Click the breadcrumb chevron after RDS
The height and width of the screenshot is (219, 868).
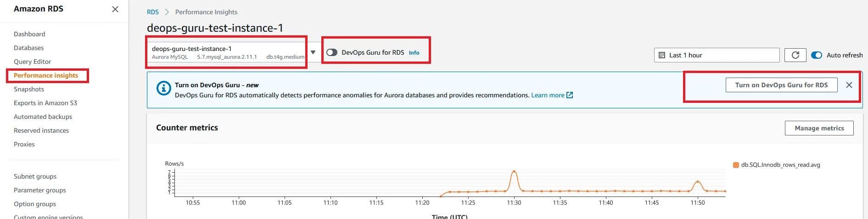[x=167, y=12]
